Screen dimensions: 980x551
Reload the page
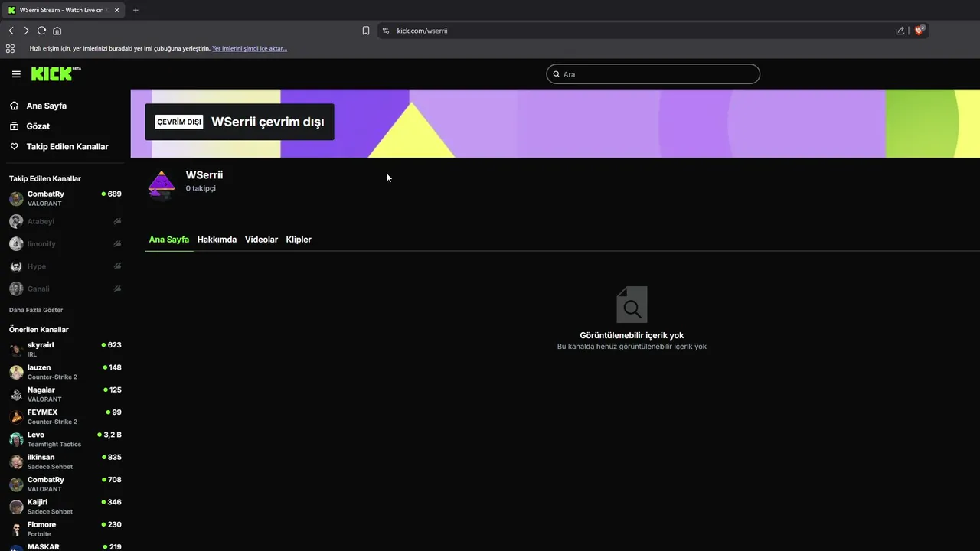[x=41, y=31]
